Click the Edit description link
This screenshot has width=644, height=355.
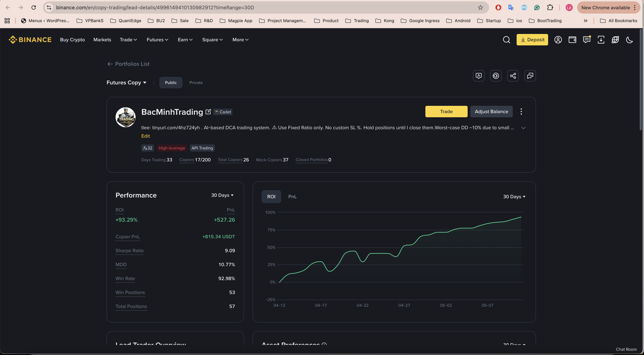coord(145,136)
